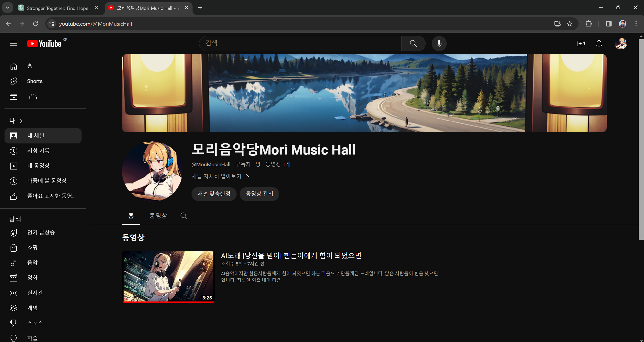Click the 동영상 관리 button
Viewport: 644px width, 342px height.
[x=259, y=194]
